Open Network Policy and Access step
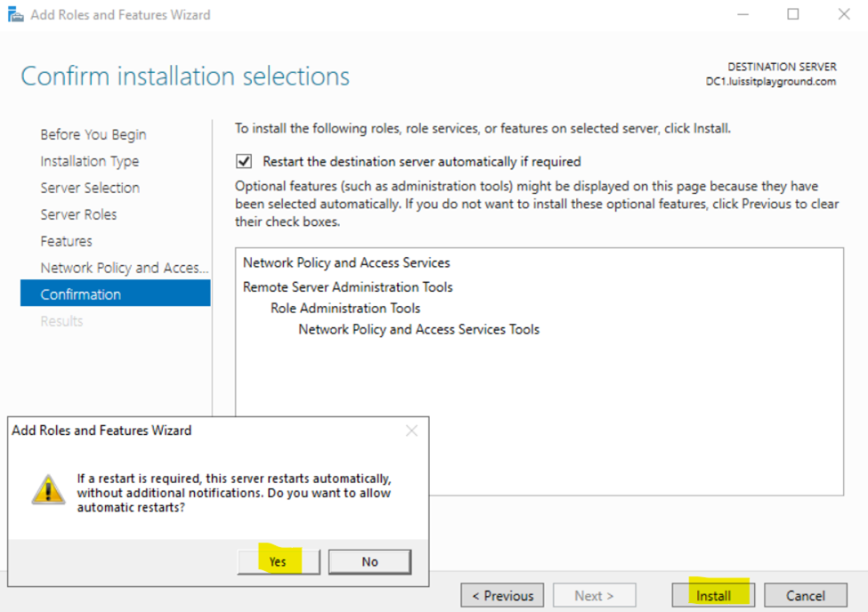 point(124,268)
